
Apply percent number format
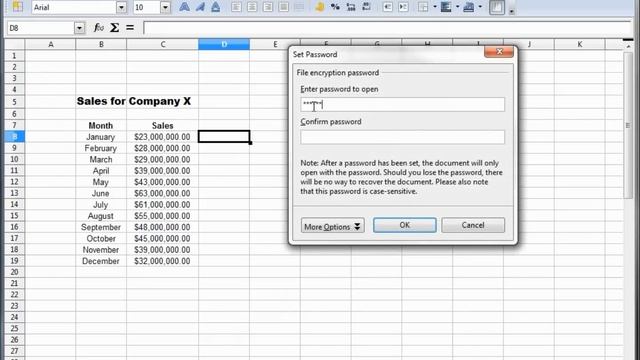coord(336,7)
